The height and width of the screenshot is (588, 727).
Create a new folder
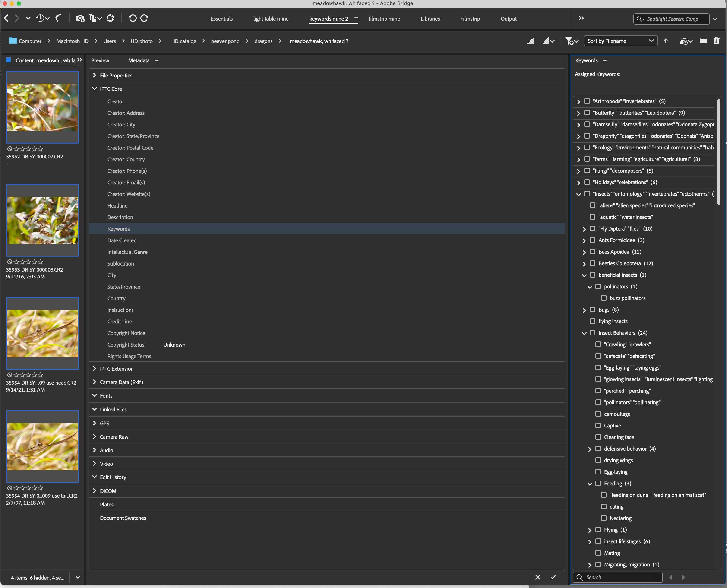[x=703, y=41]
